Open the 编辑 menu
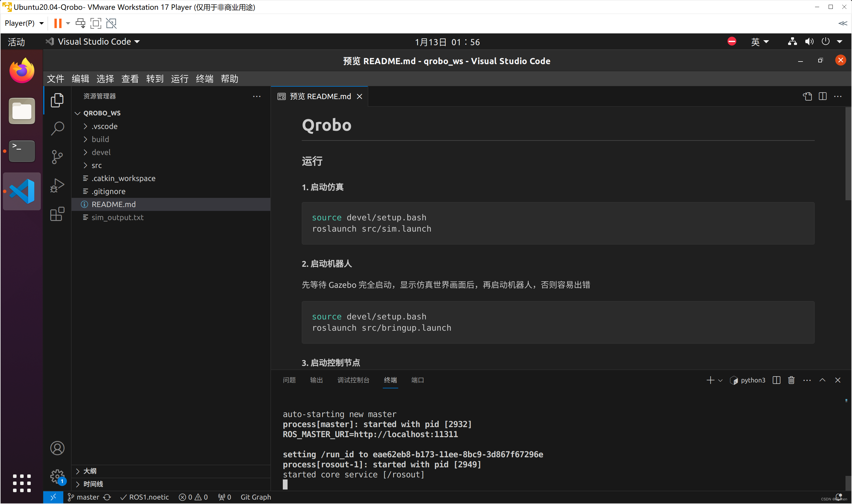This screenshot has width=852, height=504. coord(80,79)
